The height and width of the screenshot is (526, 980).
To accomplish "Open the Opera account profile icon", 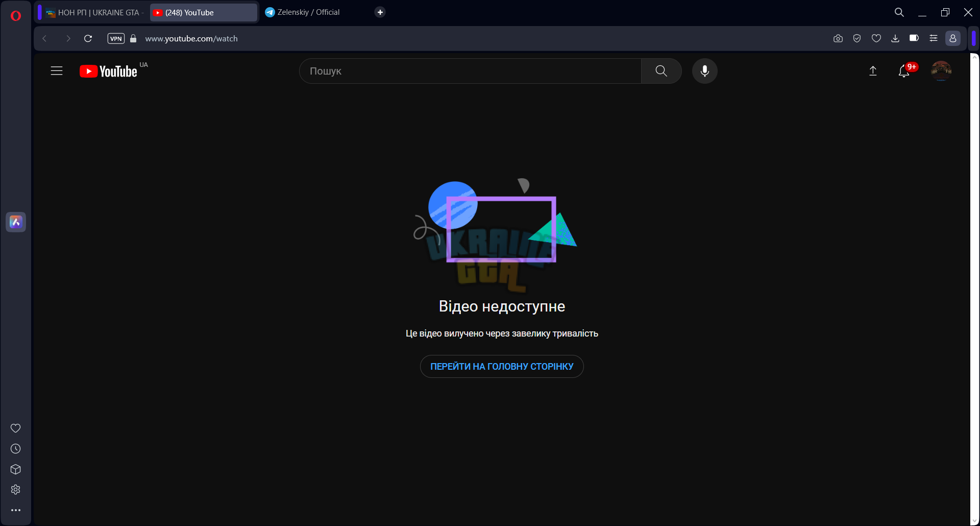I will [953, 38].
